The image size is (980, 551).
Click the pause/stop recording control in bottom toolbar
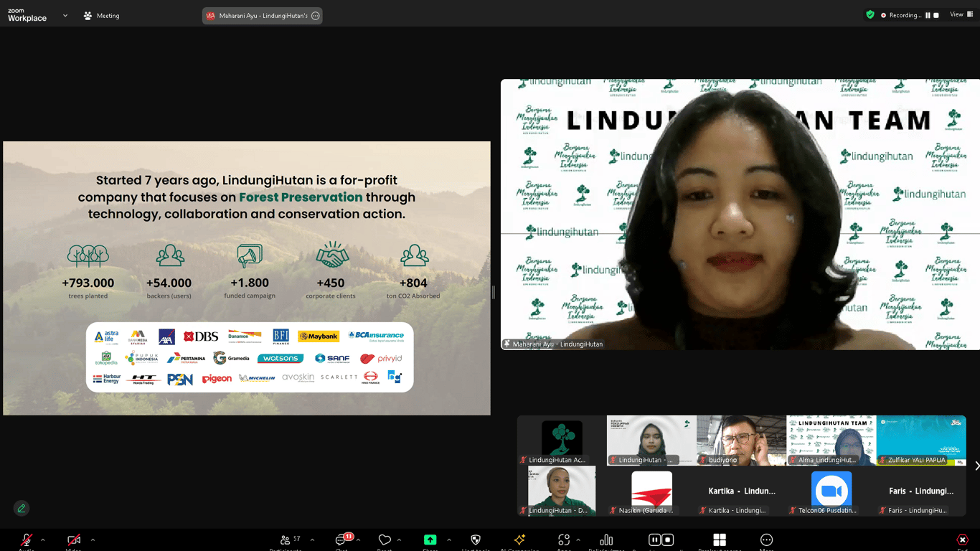(x=661, y=540)
